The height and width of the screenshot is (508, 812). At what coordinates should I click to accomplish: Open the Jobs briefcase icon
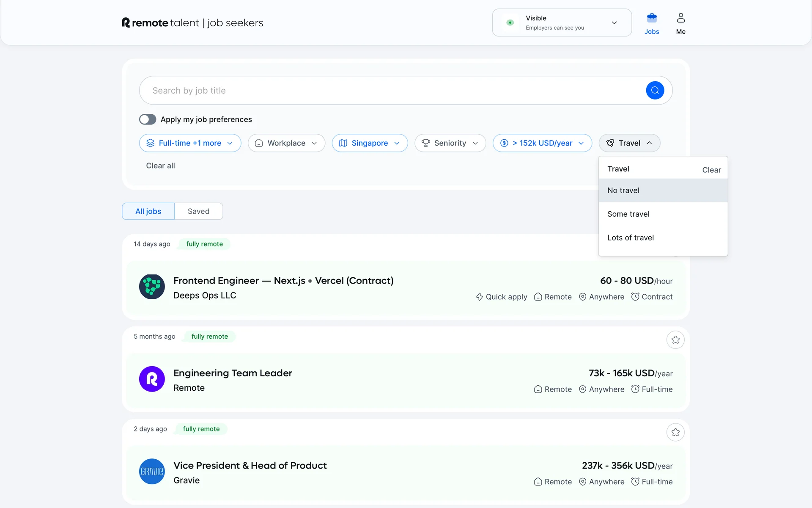tap(651, 18)
